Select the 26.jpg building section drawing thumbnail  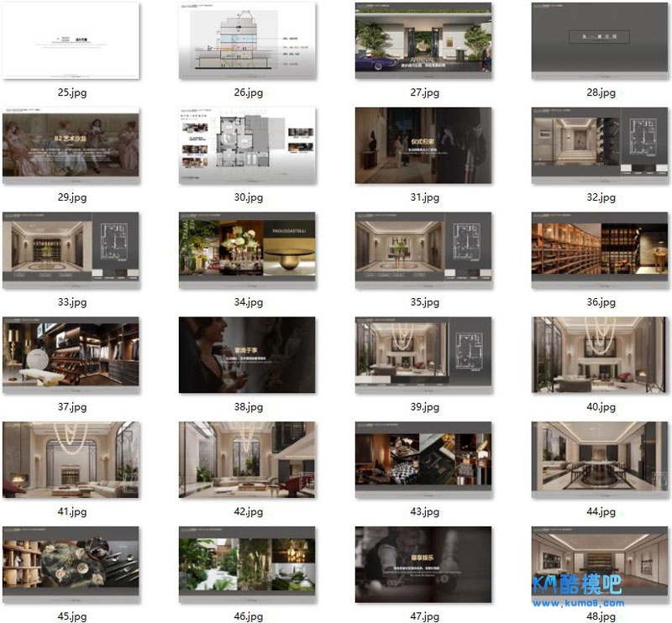247,41
